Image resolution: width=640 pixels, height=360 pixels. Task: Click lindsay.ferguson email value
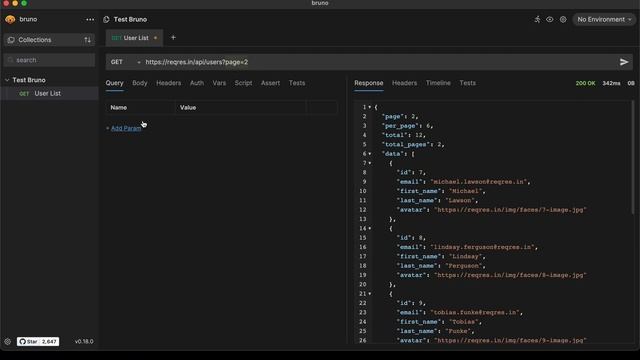(482, 247)
